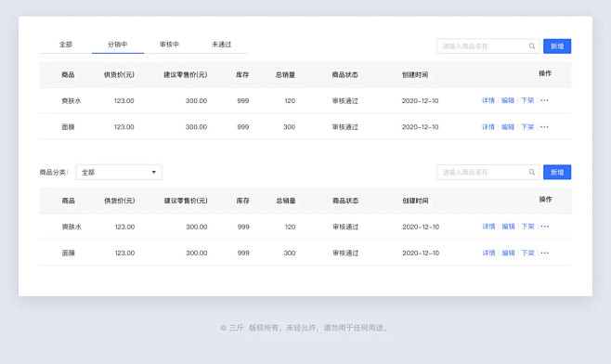Click the upper 新增 button

coord(557,46)
